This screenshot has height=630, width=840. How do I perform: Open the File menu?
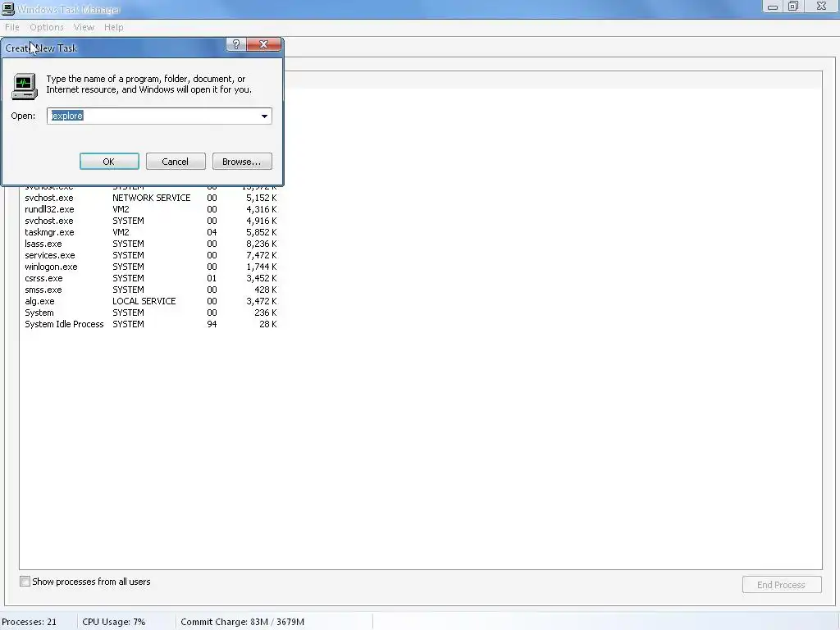point(11,27)
